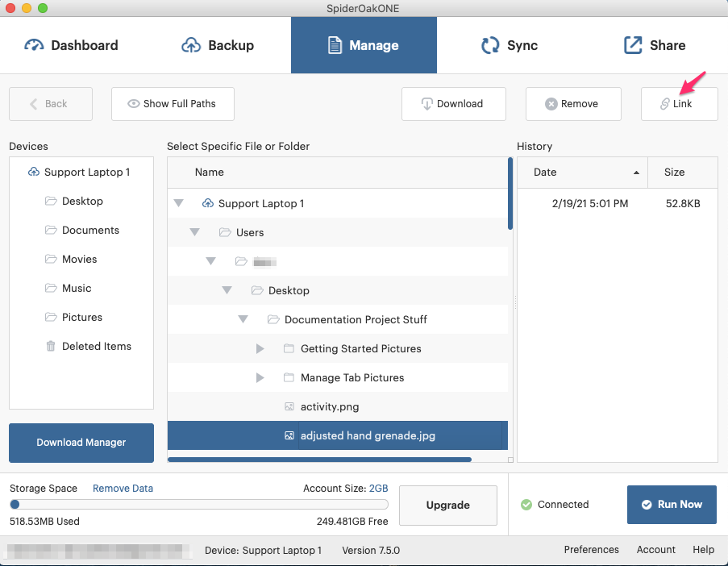Click the activity.png image file icon

(x=289, y=407)
